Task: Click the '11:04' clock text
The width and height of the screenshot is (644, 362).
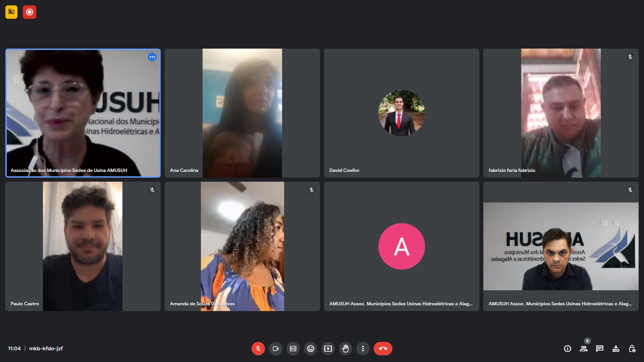Action: (14, 349)
